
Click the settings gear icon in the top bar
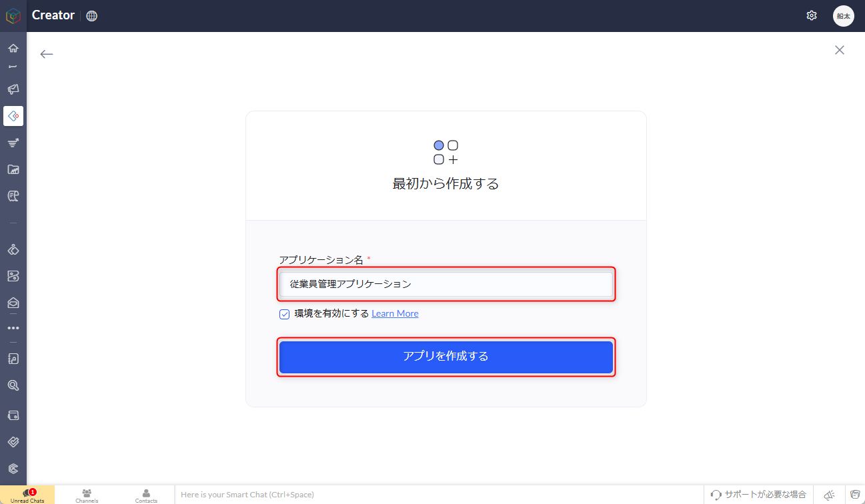[x=812, y=15]
